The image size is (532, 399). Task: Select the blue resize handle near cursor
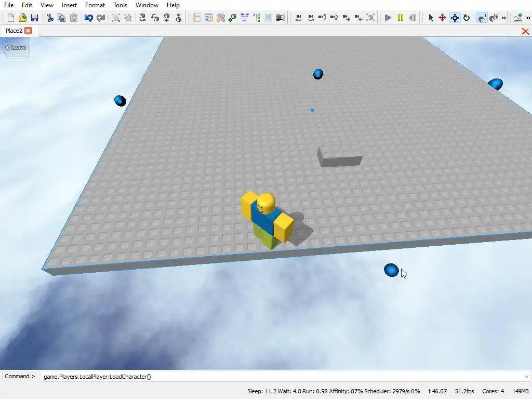(391, 270)
